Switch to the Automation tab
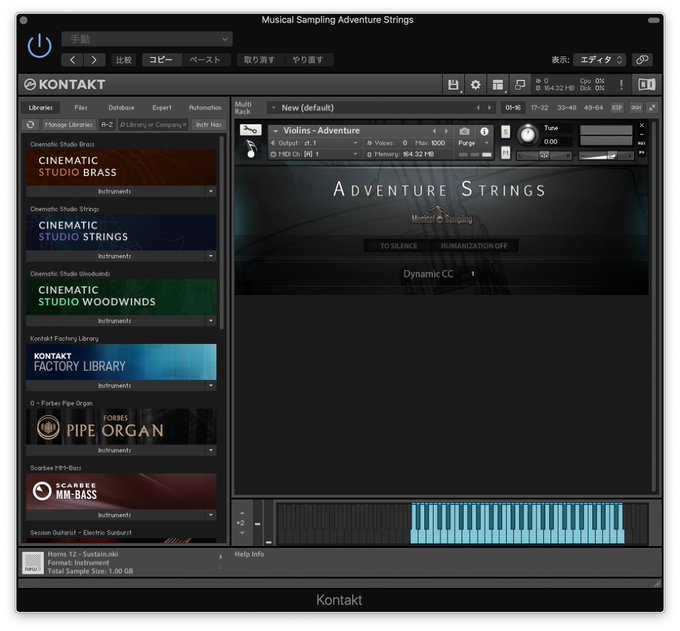 [205, 108]
